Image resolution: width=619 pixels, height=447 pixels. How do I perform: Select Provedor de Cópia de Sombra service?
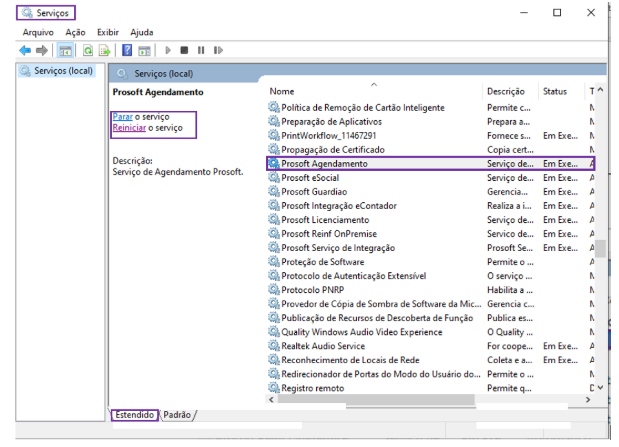pyautogui.click(x=430, y=304)
